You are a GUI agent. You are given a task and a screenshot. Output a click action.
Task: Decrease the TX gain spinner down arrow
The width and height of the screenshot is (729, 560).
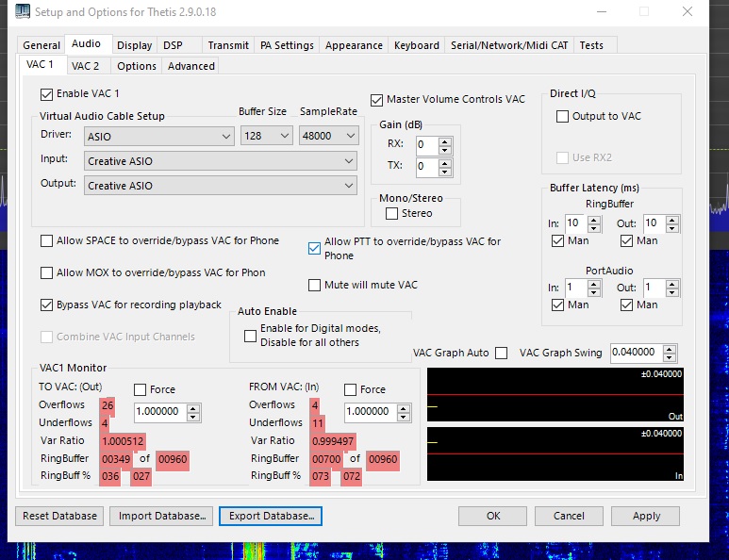pyautogui.click(x=445, y=172)
